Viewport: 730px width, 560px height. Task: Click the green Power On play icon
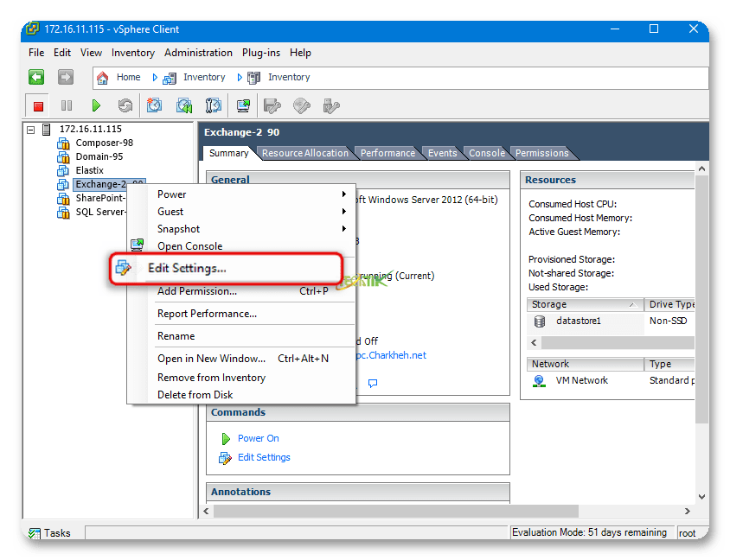pyautogui.click(x=96, y=105)
